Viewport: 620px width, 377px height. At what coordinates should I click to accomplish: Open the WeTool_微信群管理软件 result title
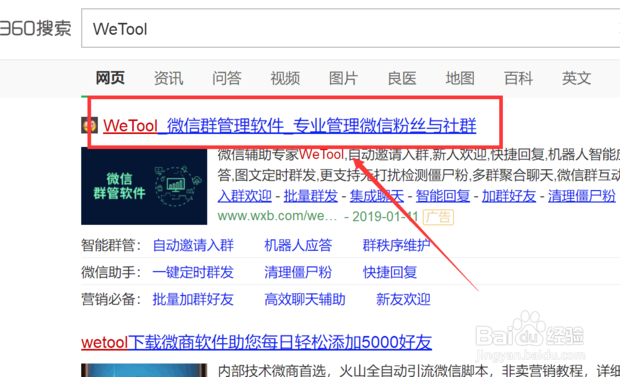coord(289,126)
